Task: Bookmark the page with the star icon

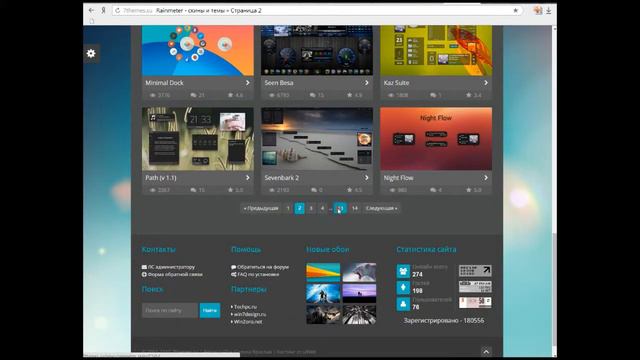Action: (516, 11)
